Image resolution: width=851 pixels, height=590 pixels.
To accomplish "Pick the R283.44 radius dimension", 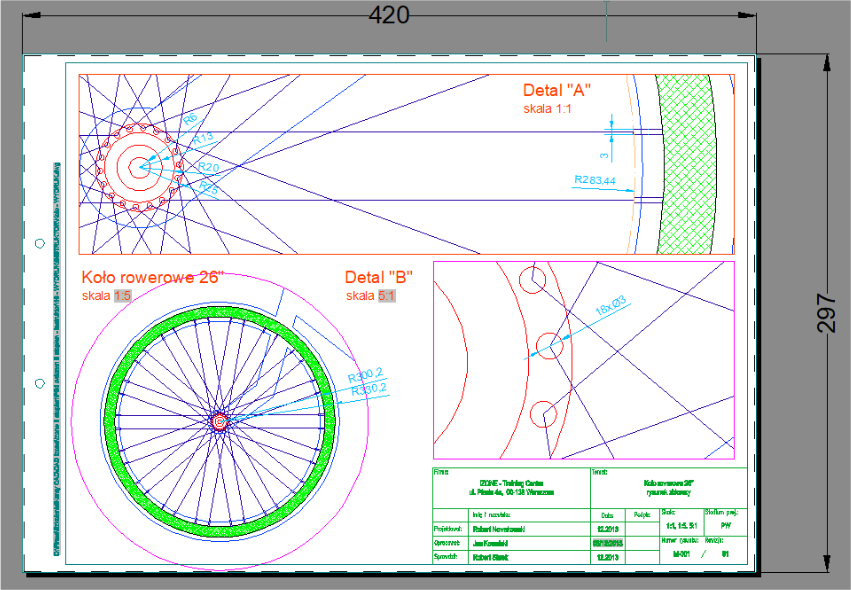I will [594, 181].
